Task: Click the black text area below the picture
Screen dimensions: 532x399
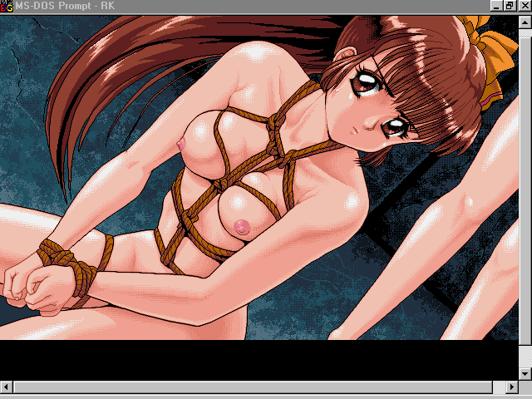Action: click(x=249, y=359)
